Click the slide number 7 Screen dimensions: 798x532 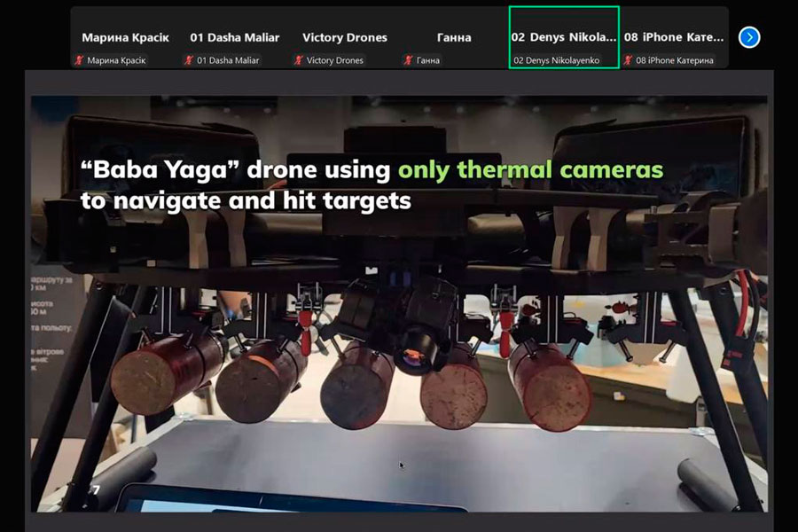(x=96, y=489)
